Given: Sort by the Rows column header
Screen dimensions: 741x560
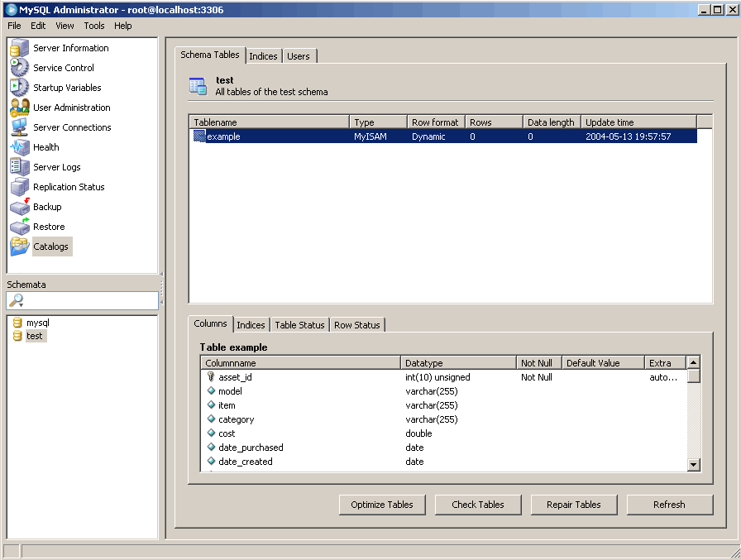Looking at the screenshot, I should [x=495, y=122].
